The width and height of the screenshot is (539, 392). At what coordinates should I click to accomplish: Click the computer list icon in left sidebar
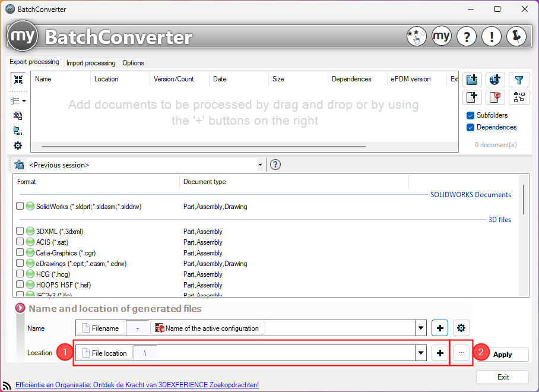pos(18,131)
